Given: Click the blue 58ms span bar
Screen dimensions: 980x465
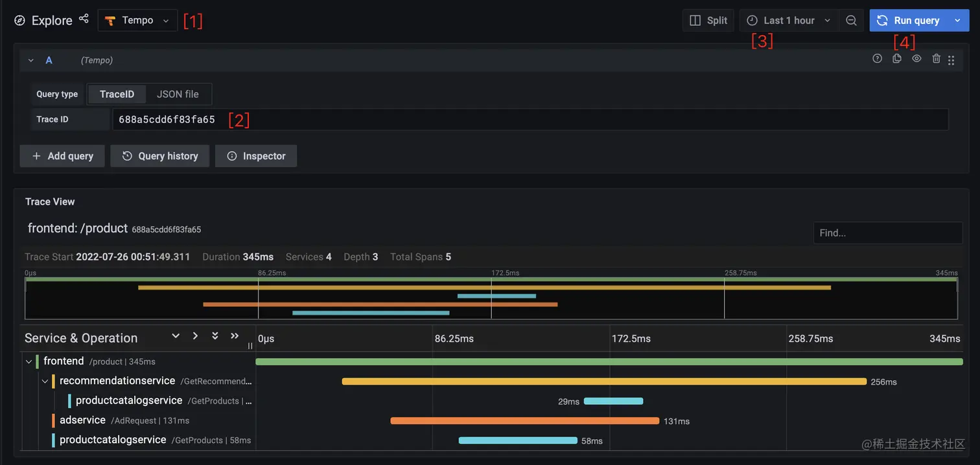Looking at the screenshot, I should point(518,440).
